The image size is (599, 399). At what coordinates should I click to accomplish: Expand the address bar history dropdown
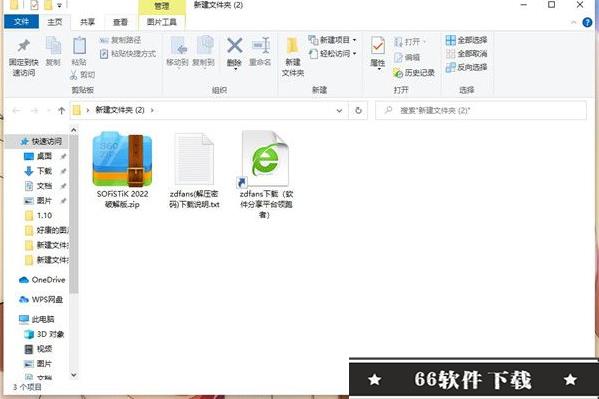point(339,111)
